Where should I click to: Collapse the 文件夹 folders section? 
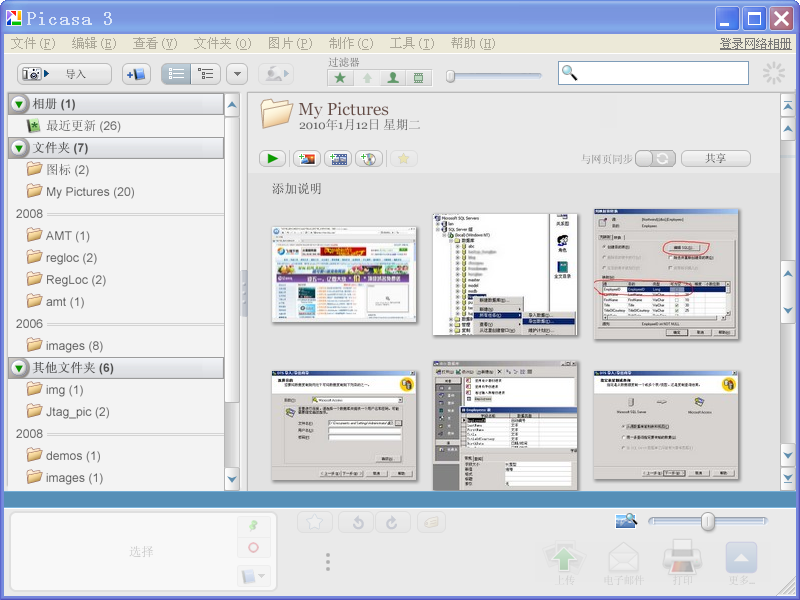(19, 148)
